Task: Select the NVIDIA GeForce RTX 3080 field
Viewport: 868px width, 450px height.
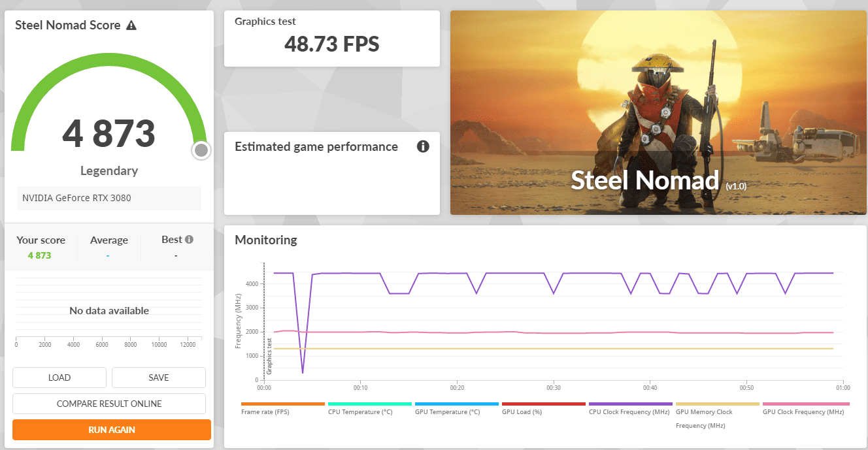Action: (109, 198)
